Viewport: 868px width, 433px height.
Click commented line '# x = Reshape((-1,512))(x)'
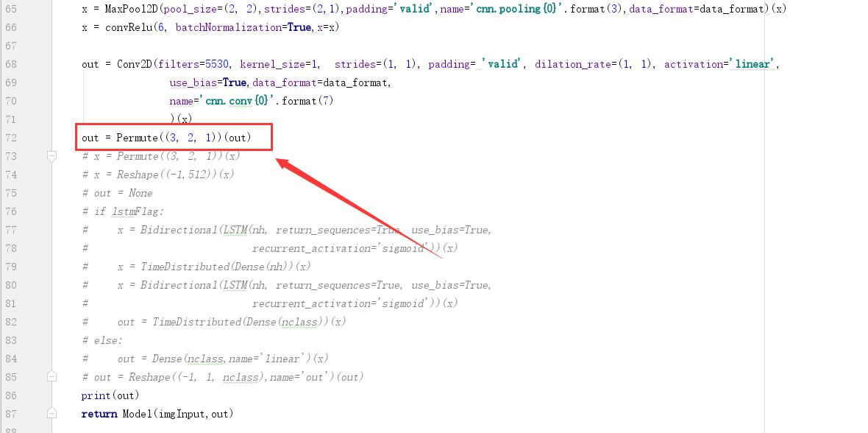(157, 175)
